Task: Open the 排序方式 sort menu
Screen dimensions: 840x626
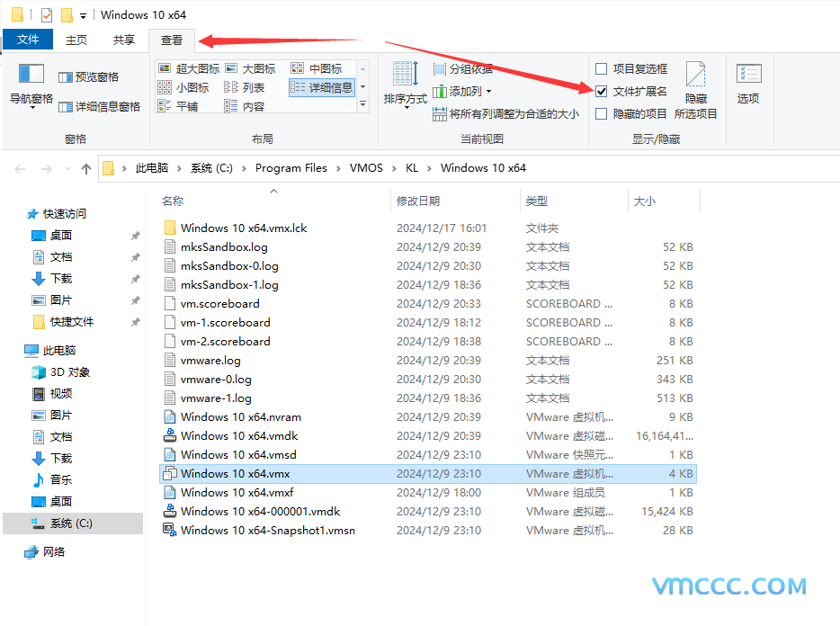Action: click(406, 85)
